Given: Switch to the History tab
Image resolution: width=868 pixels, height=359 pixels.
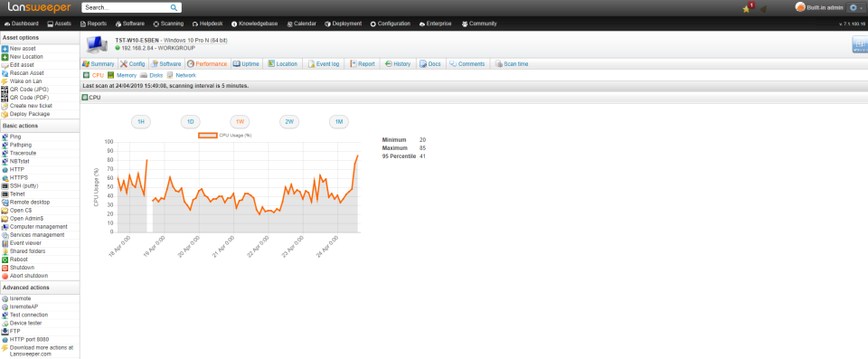Looking at the screenshot, I should [x=398, y=63].
